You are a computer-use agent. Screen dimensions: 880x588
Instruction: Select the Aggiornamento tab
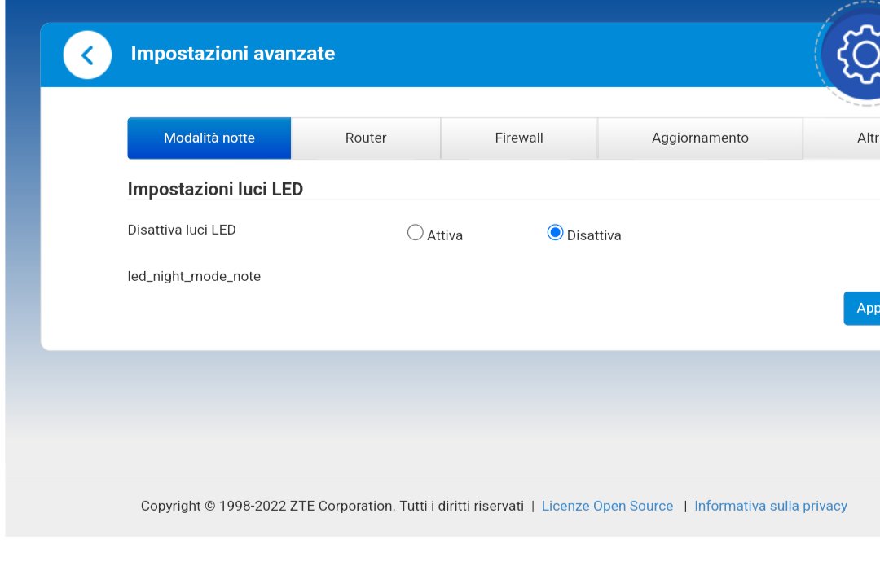[x=700, y=138]
